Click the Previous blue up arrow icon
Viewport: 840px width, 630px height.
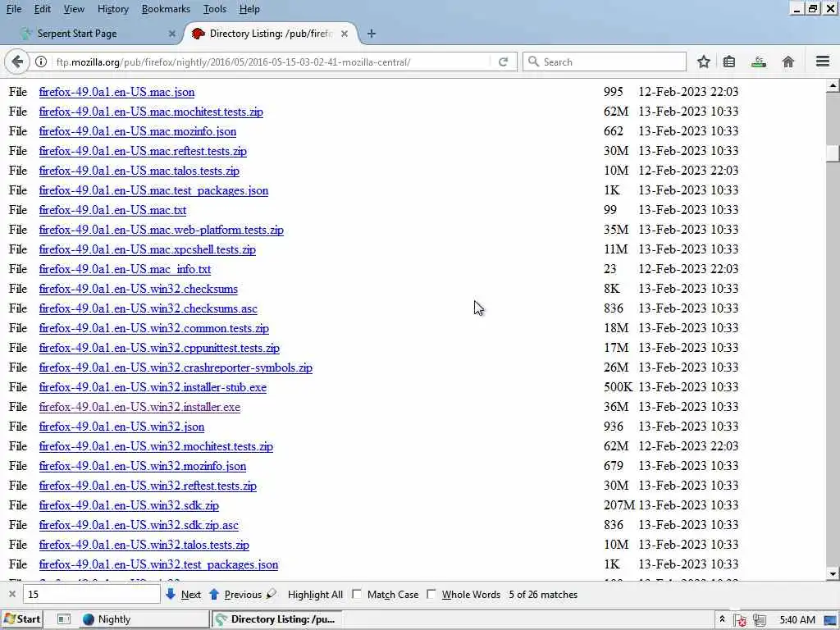[x=214, y=594]
